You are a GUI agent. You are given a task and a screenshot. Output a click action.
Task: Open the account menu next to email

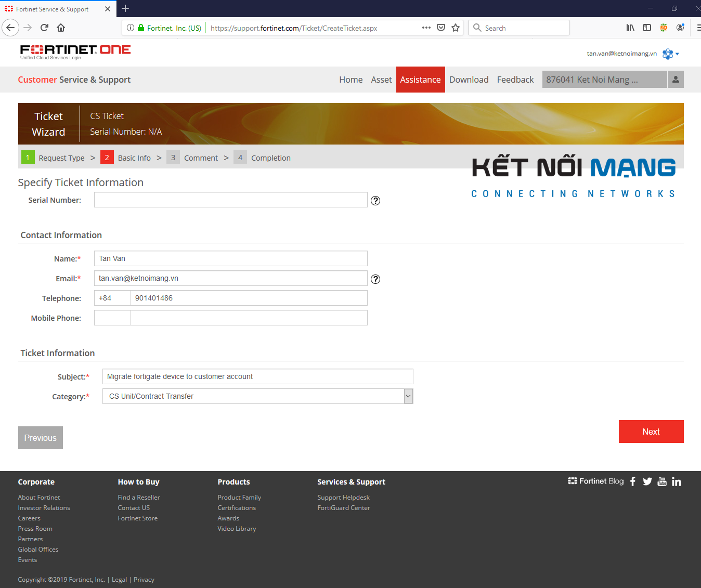[x=671, y=54]
